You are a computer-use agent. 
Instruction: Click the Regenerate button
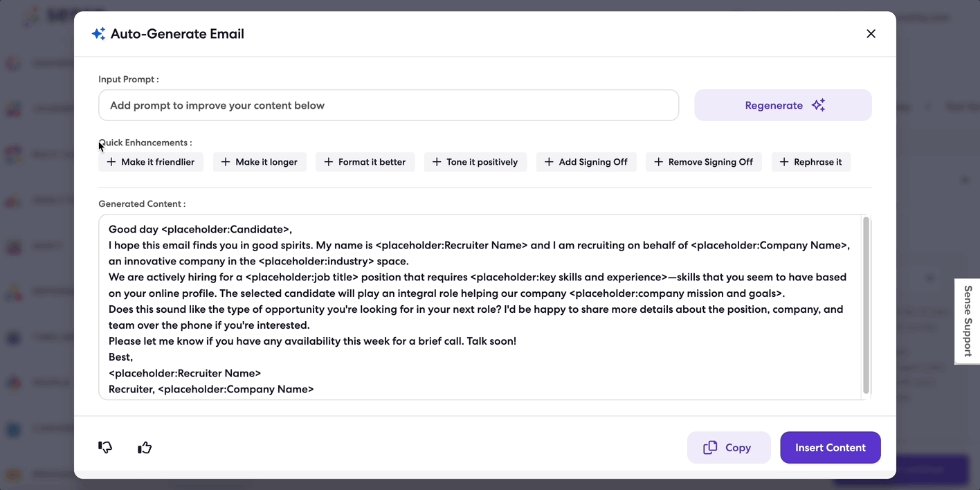[x=783, y=105]
